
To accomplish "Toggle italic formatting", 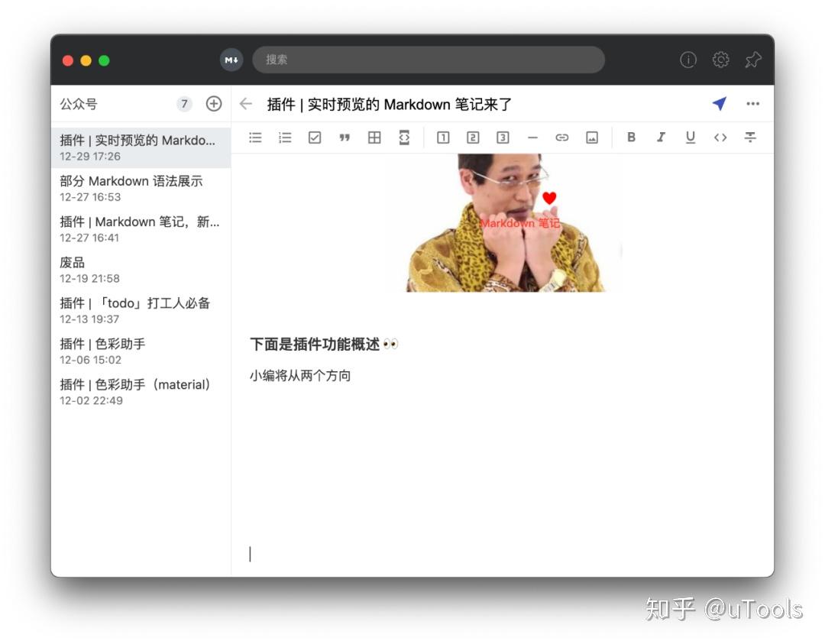I will click(x=661, y=138).
